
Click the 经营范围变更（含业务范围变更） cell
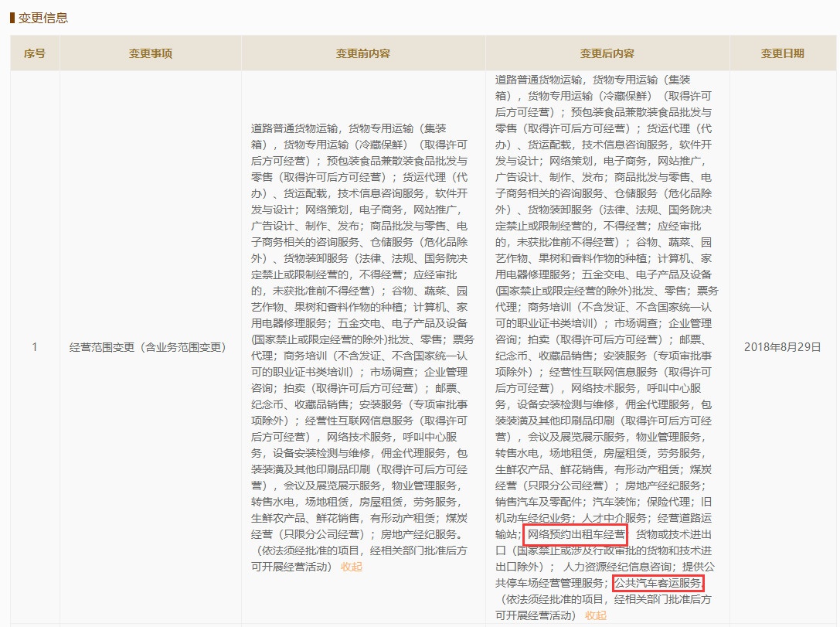(148, 347)
